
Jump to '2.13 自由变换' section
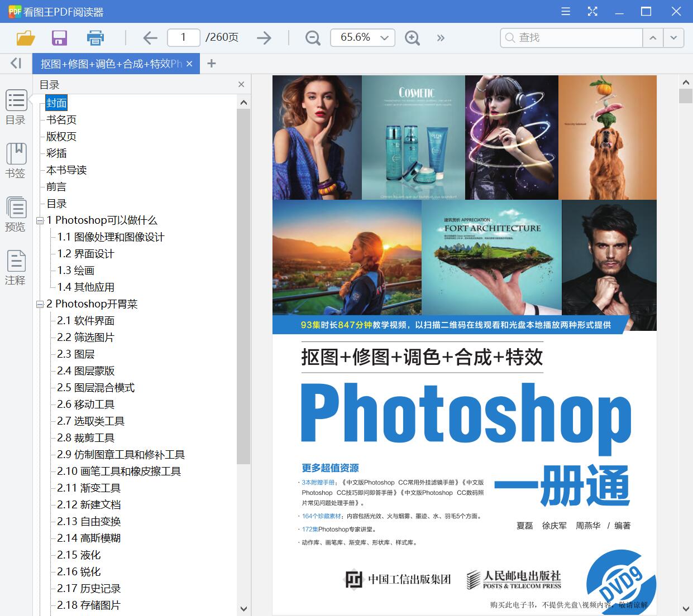[x=89, y=522]
